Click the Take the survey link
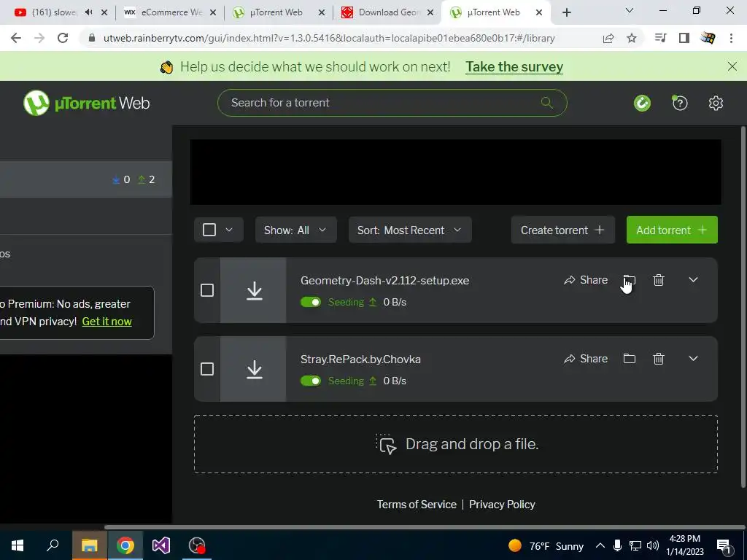This screenshot has width=747, height=560. tap(514, 66)
